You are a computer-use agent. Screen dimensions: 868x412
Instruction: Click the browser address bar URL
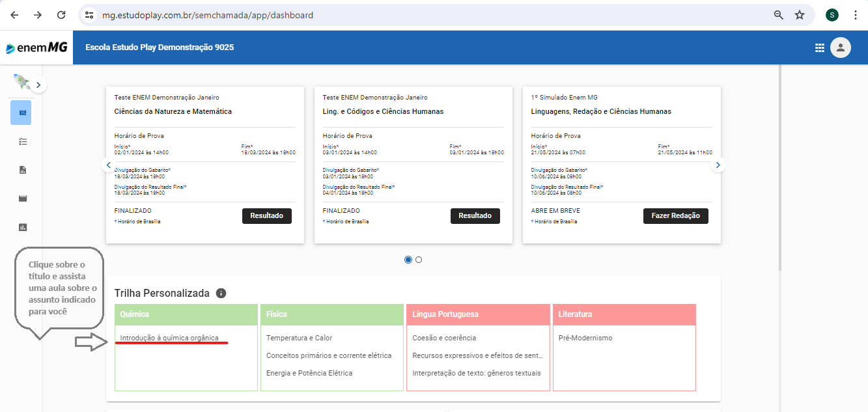pos(208,15)
